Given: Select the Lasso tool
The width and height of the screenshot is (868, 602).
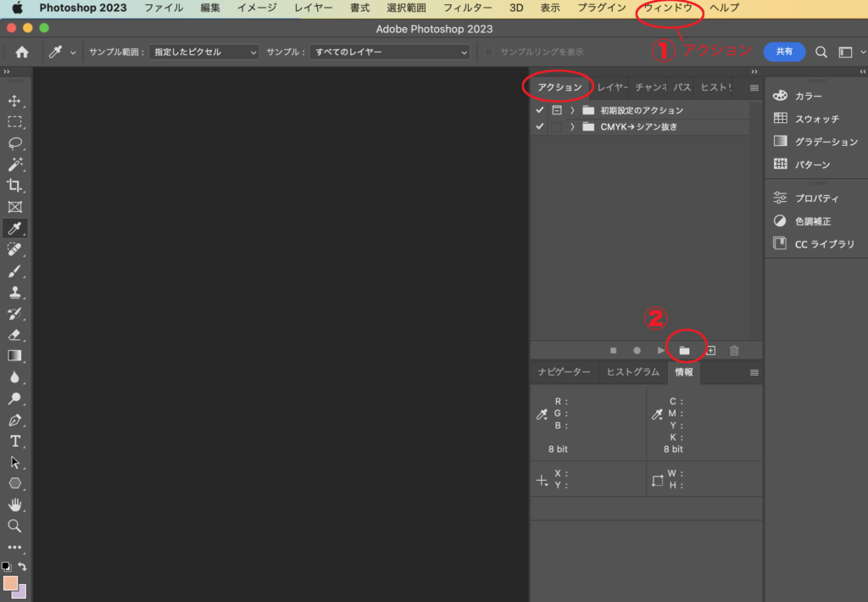Looking at the screenshot, I should click(15, 143).
